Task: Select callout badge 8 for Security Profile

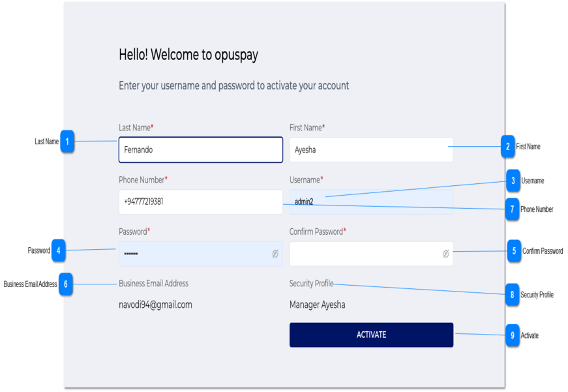Action: [513, 295]
